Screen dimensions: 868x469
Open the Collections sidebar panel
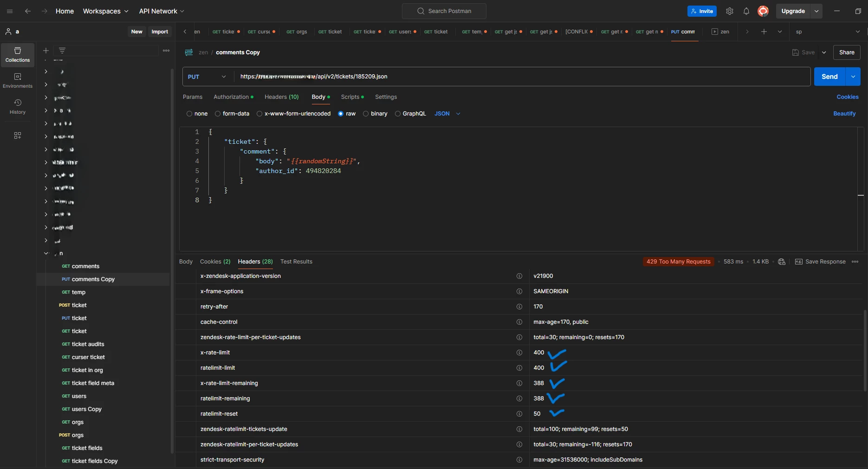pos(18,55)
